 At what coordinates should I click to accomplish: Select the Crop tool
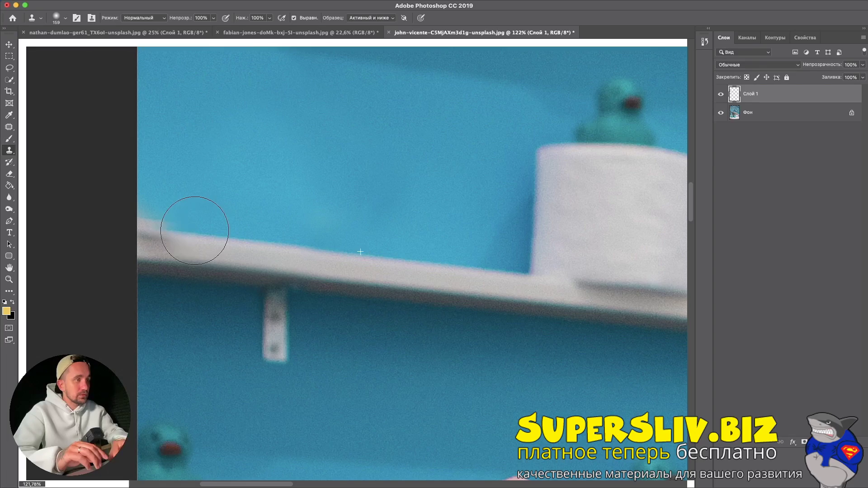click(x=9, y=91)
